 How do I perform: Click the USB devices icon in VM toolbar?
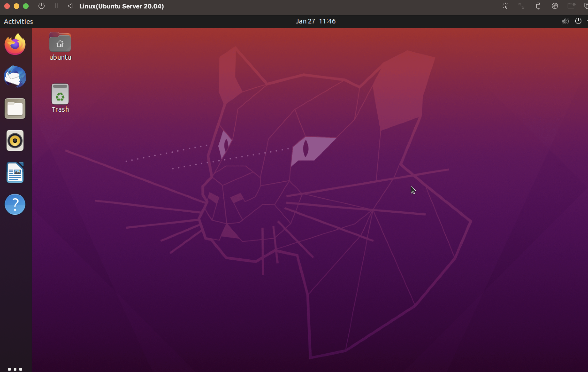538,6
